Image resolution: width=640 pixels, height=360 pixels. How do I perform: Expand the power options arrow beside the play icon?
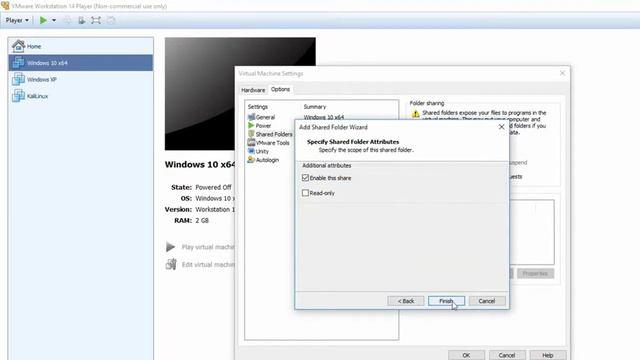tap(54, 20)
